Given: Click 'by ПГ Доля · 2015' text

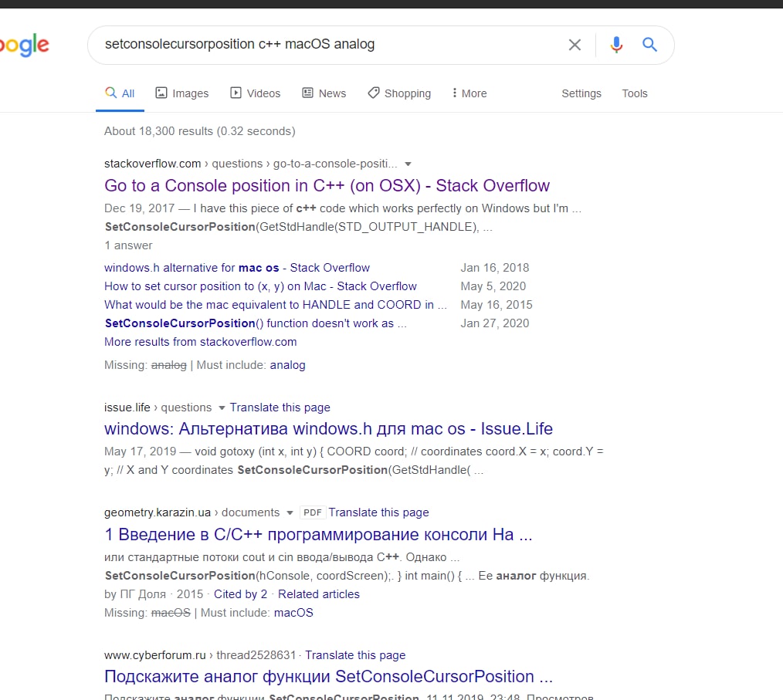Looking at the screenshot, I should (154, 594).
